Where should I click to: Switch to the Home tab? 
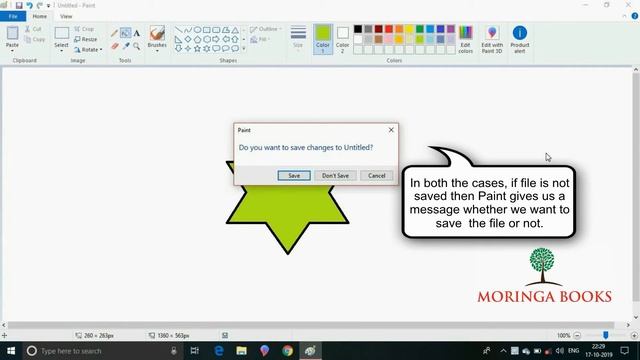tap(40, 16)
